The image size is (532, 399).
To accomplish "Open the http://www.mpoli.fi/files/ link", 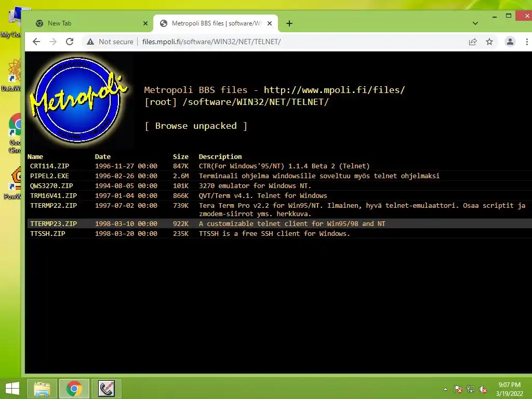I will pos(334,90).
